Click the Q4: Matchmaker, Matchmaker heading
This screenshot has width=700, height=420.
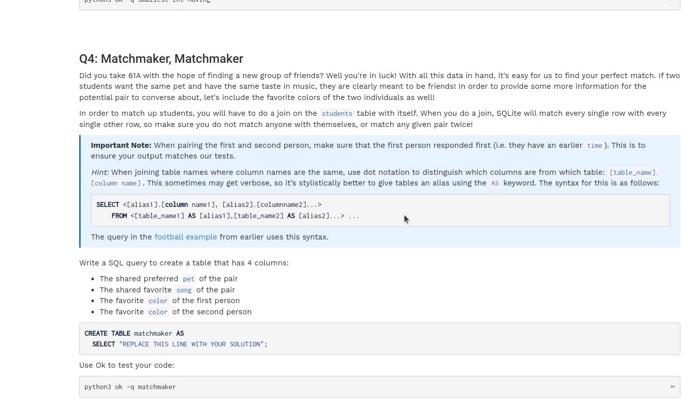(x=161, y=59)
